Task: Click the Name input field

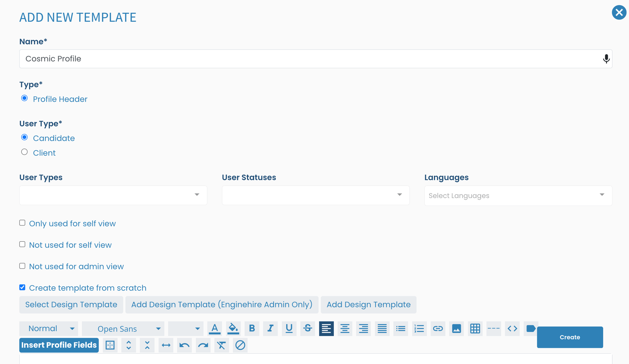Action: tap(316, 59)
